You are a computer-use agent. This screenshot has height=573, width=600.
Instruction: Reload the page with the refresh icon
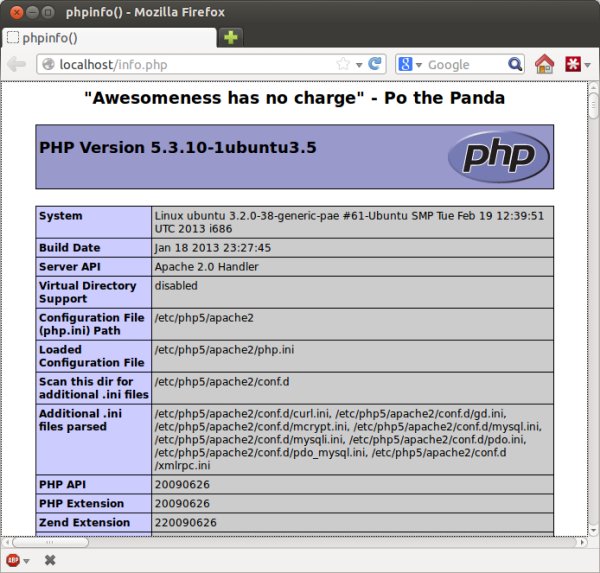[375, 64]
